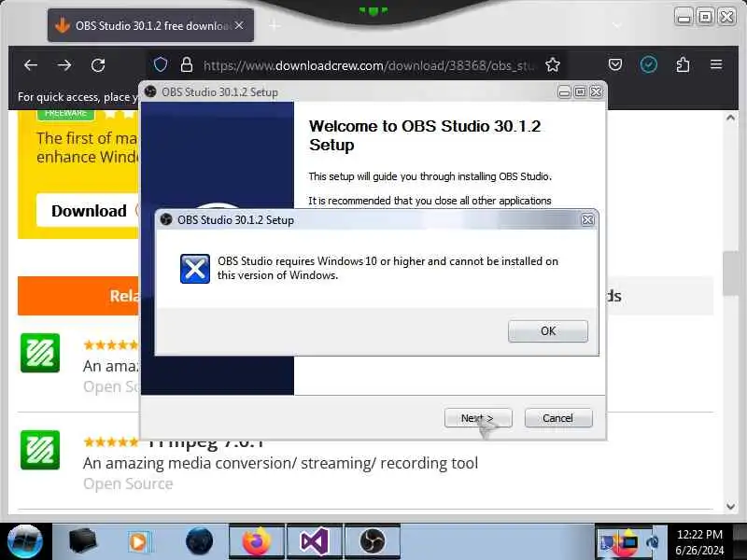Go forward in Firefox history
747x560 pixels.
(64, 65)
